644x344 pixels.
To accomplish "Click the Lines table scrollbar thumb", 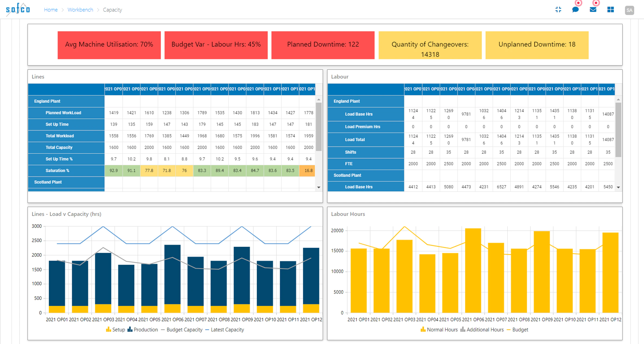I will tap(319, 127).
